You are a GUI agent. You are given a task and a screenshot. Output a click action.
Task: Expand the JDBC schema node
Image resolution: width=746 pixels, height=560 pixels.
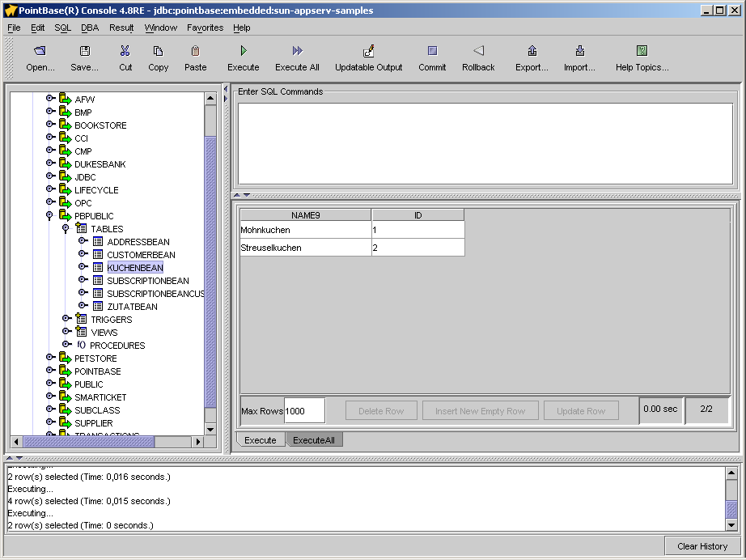coord(50,176)
